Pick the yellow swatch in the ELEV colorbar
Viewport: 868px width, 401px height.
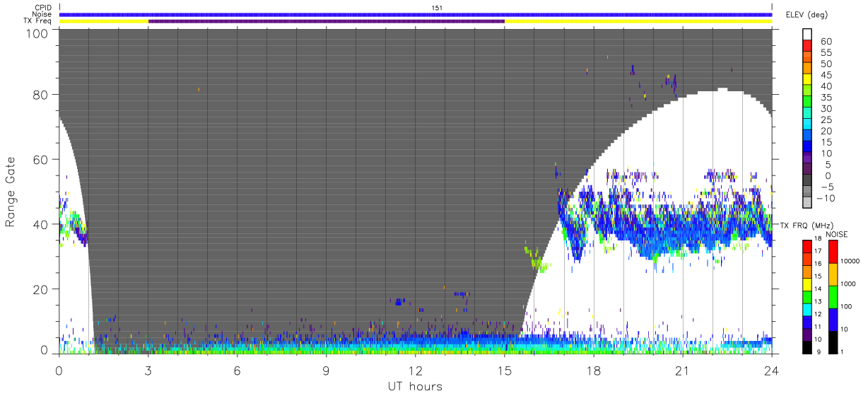[807, 81]
